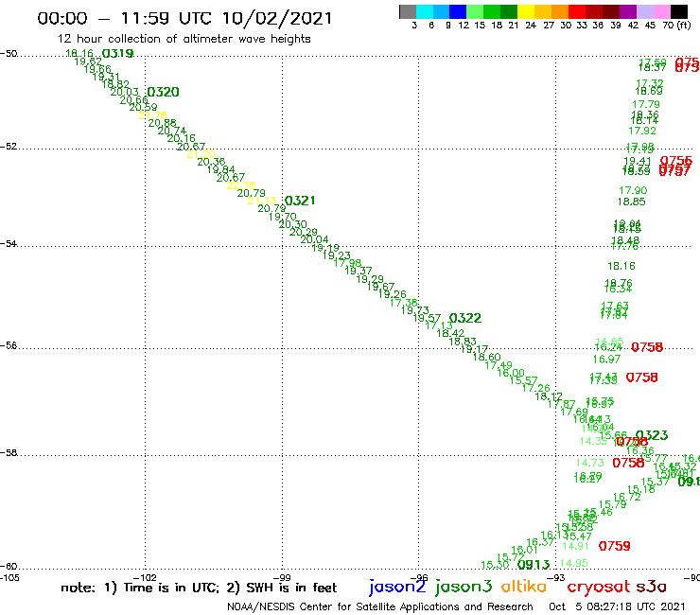
Task: Click the light green value 14.35
Action: 593,441
